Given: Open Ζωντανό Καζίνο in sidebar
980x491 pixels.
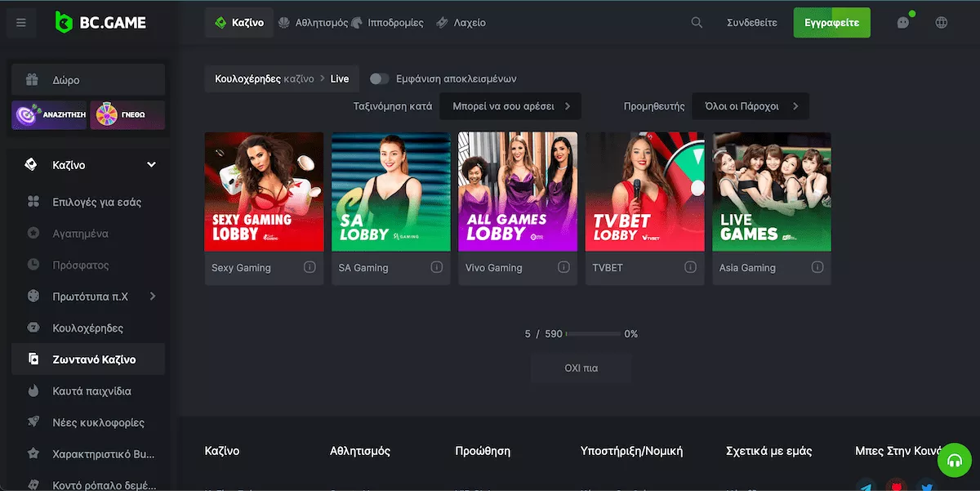Looking at the screenshot, I should point(88,359).
